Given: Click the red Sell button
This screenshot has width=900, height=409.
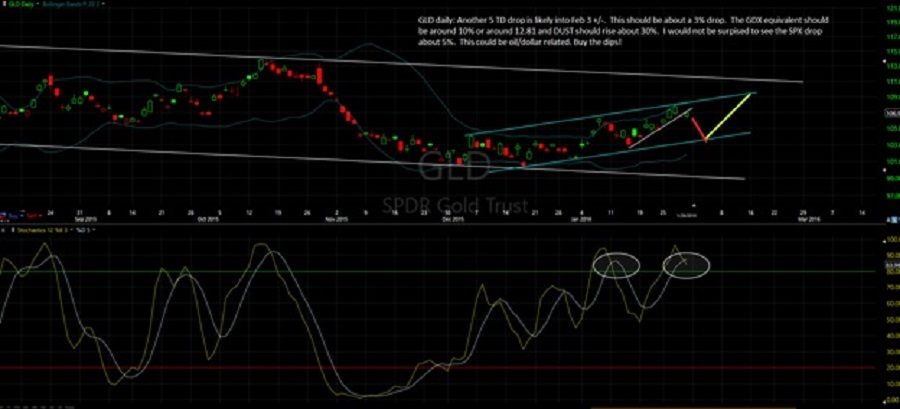Looking at the screenshot, I should [x=32, y=216].
